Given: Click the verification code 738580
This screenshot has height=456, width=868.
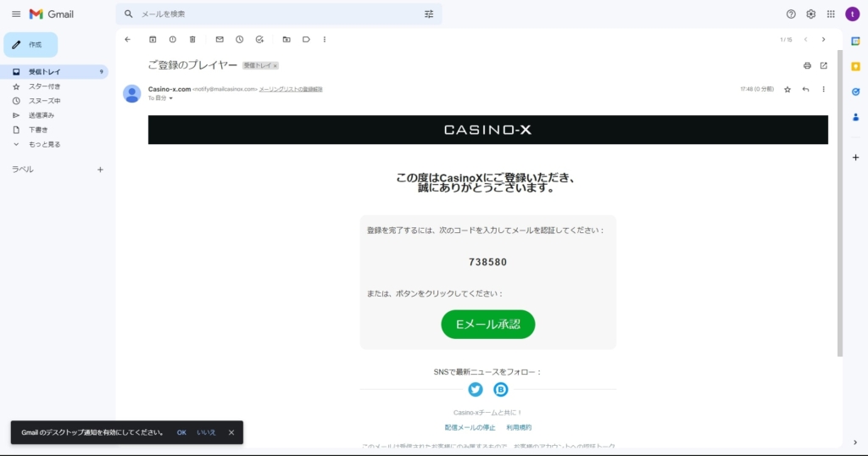Looking at the screenshot, I should (x=487, y=262).
